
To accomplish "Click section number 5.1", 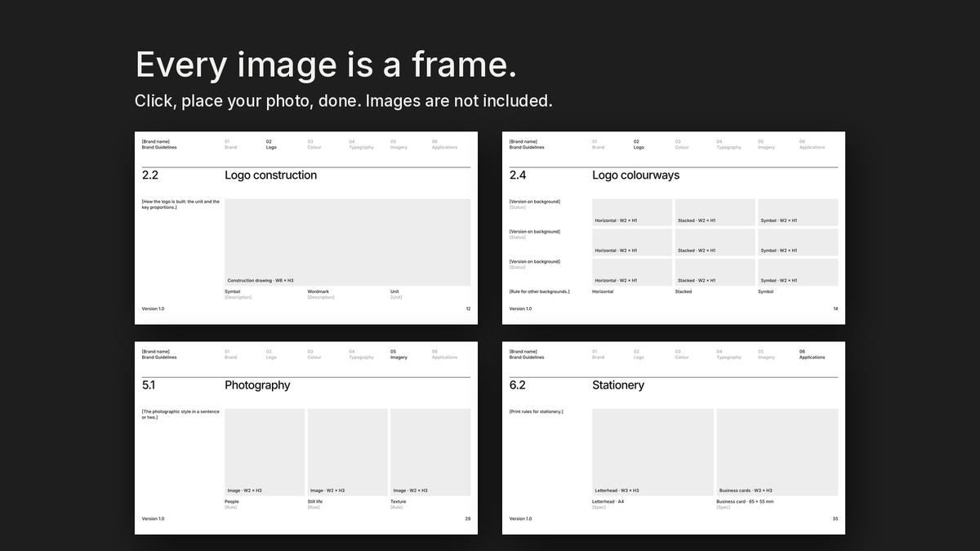I will pyautogui.click(x=149, y=385).
